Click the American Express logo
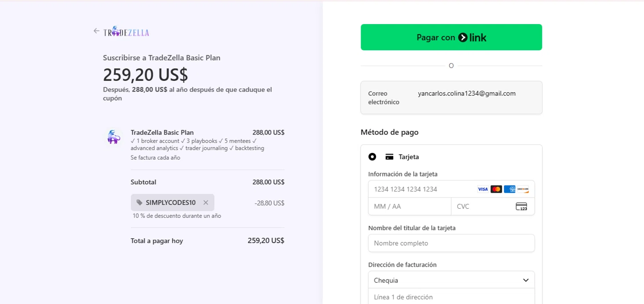 pos(510,189)
